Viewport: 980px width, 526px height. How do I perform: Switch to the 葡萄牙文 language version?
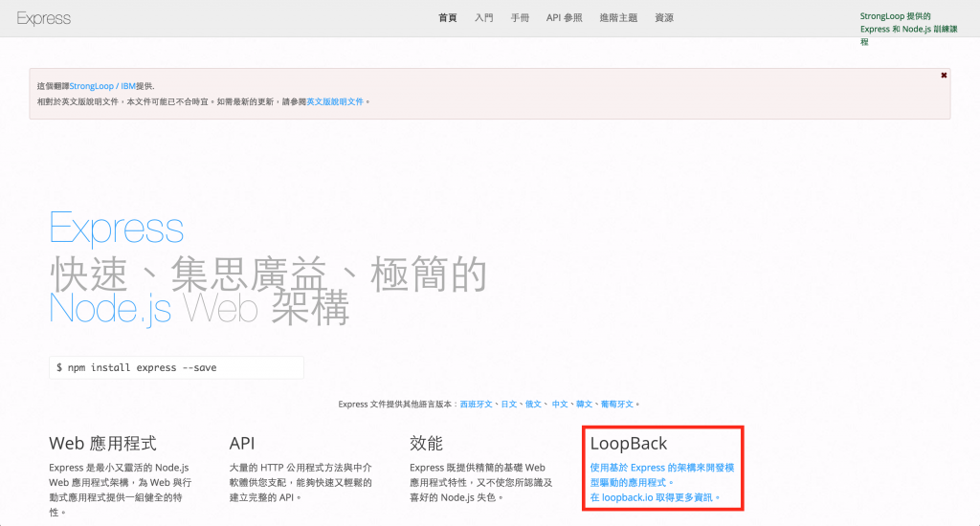point(617,405)
